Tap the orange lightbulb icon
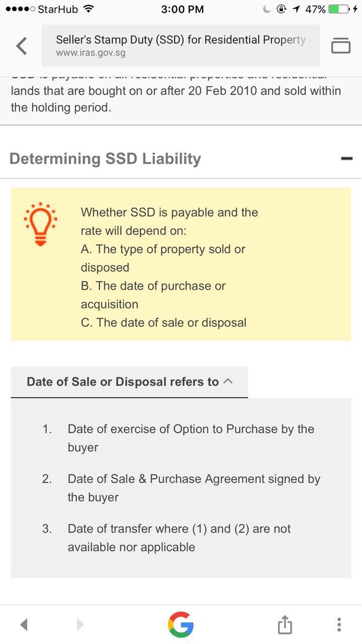 [41, 224]
